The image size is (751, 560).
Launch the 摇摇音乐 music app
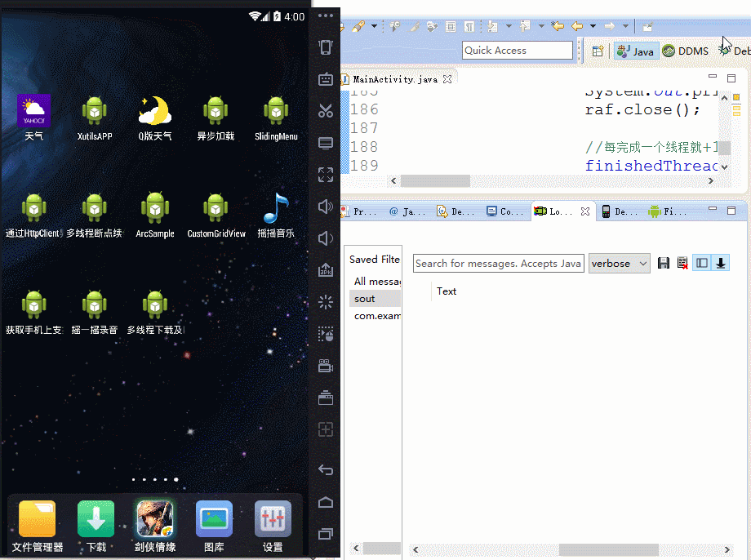276,215
